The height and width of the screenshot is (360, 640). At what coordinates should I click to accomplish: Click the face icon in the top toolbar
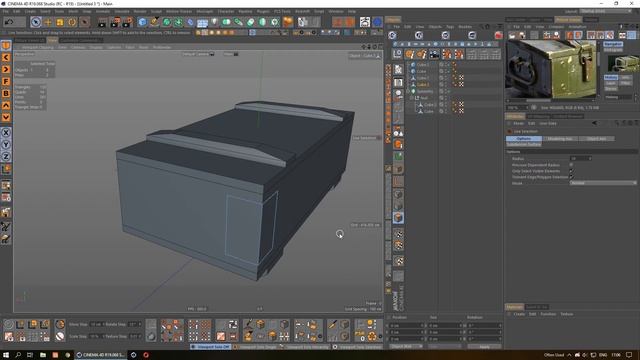point(365,22)
